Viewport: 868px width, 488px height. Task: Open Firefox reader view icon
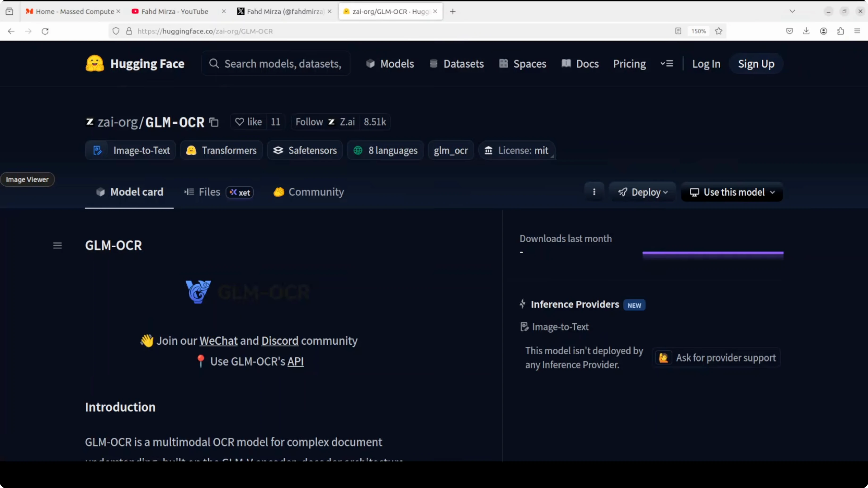(678, 31)
